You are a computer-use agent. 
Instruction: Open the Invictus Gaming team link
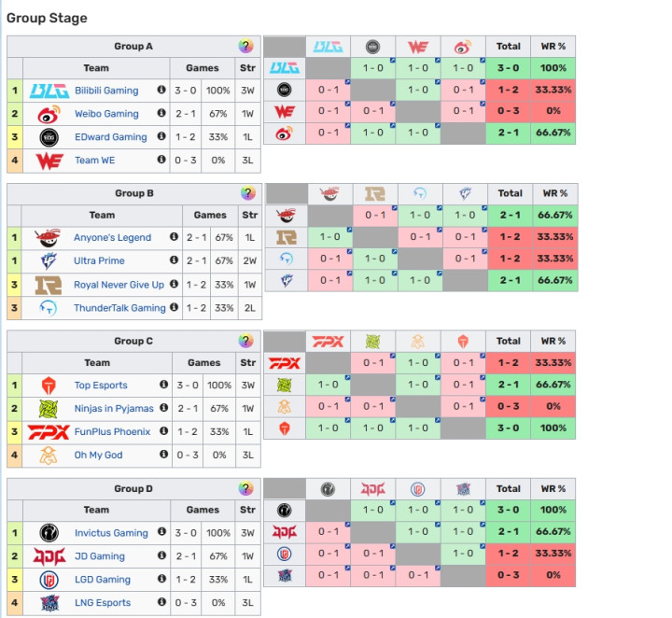point(111,533)
